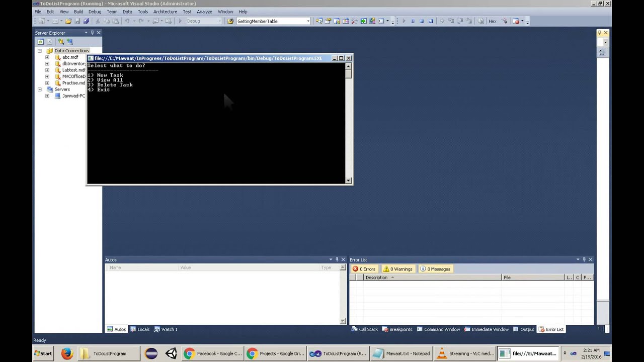This screenshot has width=644, height=362.
Task: Click console window scrollbar down arrow
Action: click(349, 180)
